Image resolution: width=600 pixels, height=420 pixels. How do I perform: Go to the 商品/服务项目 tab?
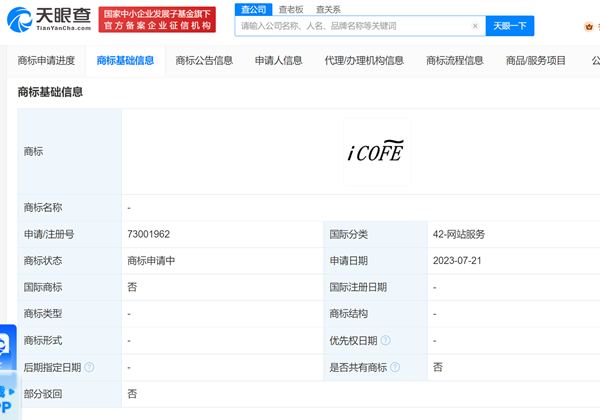pyautogui.click(x=534, y=60)
